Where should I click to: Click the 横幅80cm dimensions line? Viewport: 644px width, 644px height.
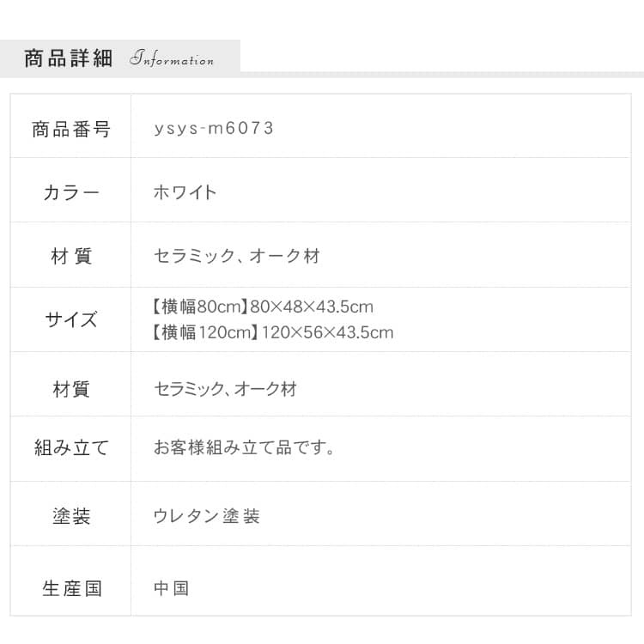tap(263, 307)
